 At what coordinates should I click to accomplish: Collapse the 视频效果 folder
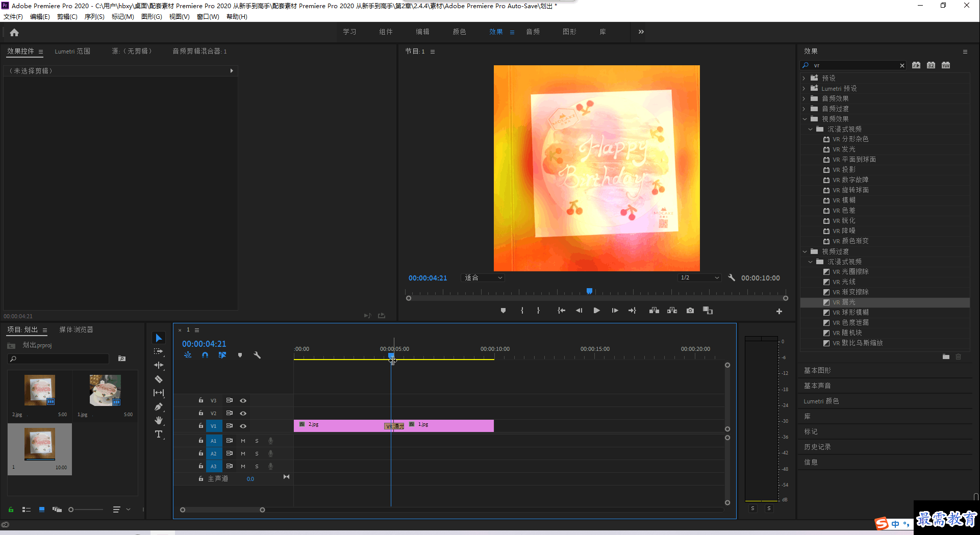805,119
